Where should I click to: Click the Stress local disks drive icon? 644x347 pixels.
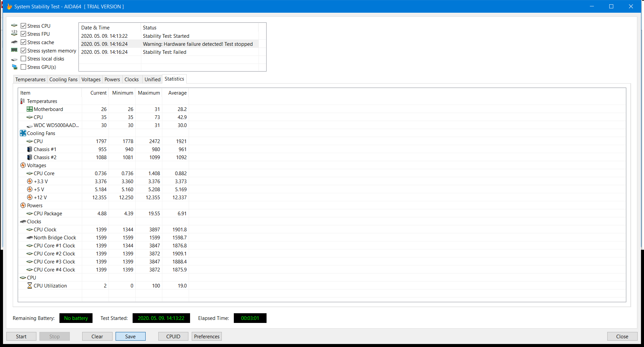click(x=14, y=59)
